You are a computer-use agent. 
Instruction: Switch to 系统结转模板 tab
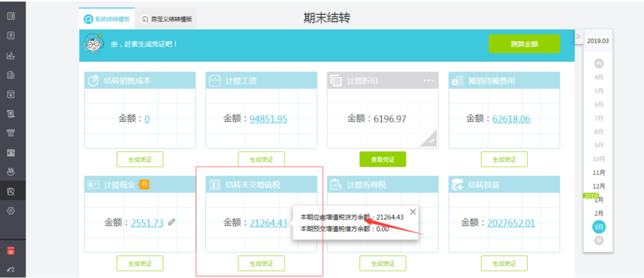tap(107, 19)
